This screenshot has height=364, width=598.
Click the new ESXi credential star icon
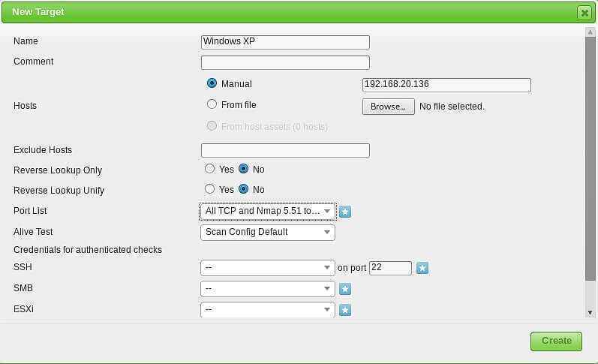[345, 310]
